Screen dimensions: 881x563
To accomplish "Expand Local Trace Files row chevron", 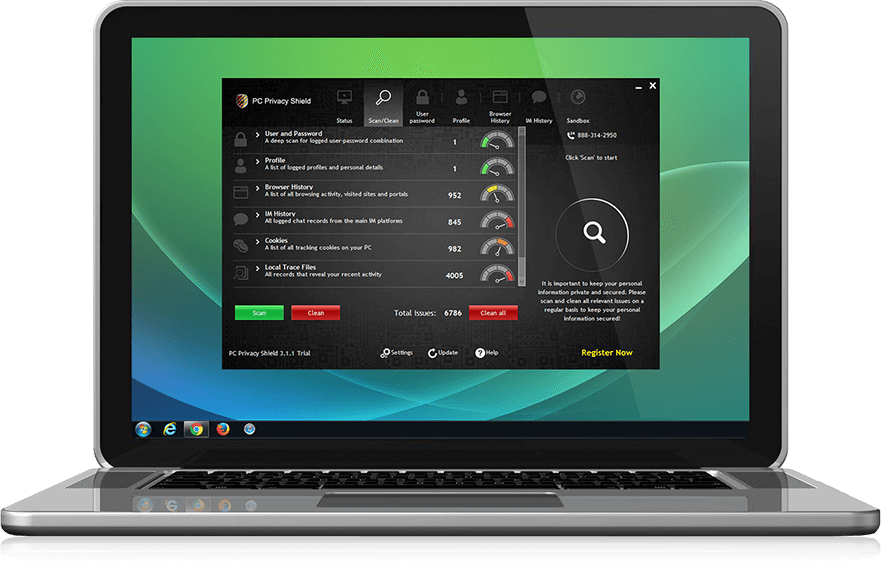I will click(257, 267).
